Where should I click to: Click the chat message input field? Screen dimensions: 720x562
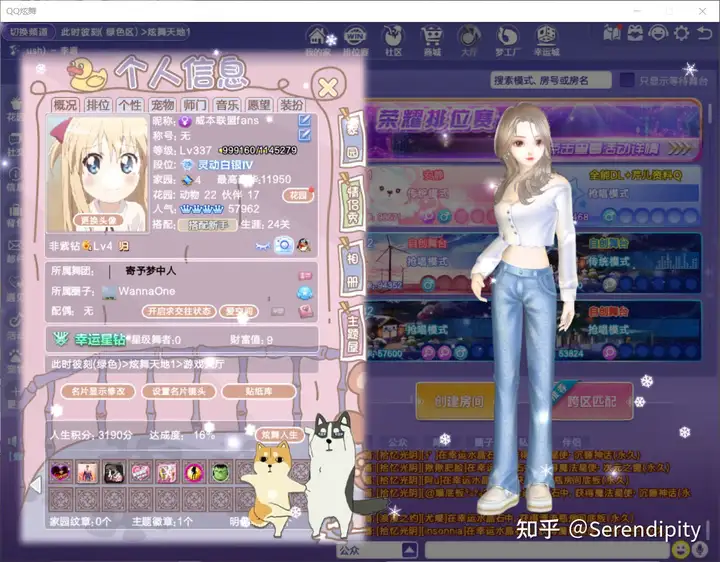pyautogui.click(x=546, y=550)
